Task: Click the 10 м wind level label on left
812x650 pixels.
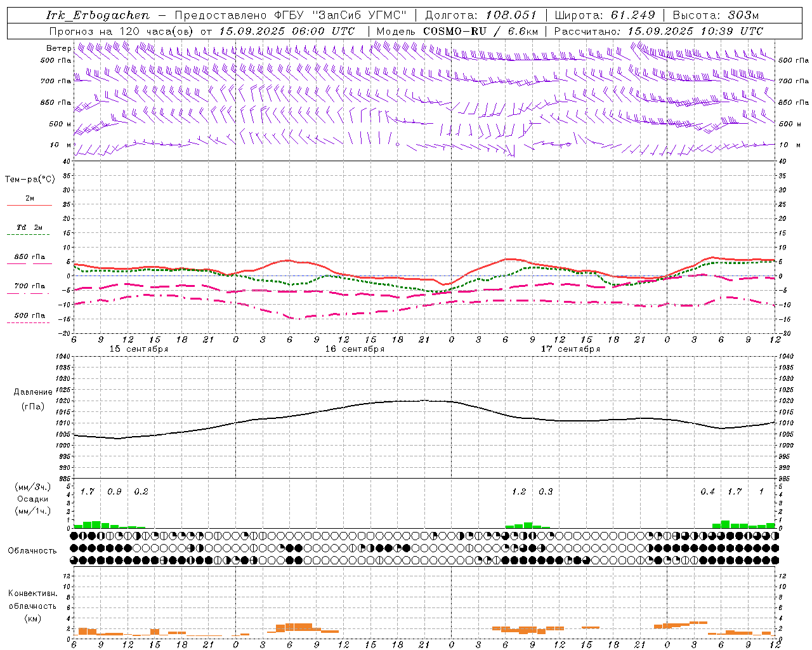Action: pyautogui.click(x=60, y=145)
